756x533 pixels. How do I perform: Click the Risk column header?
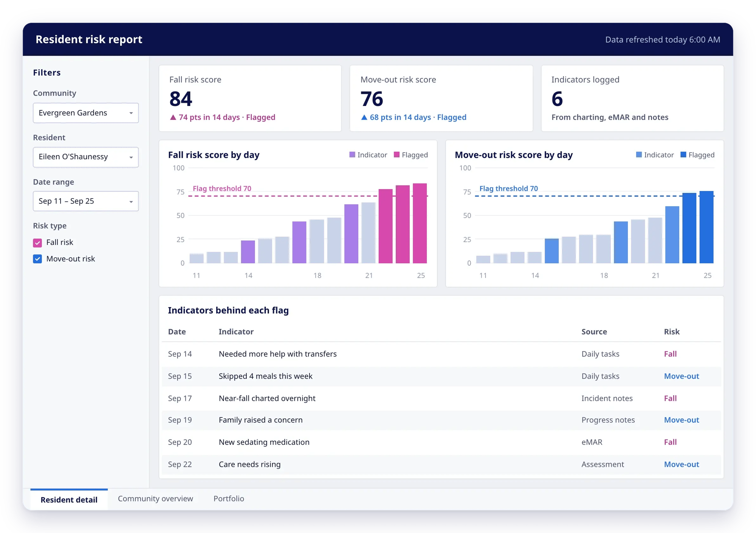672,332
